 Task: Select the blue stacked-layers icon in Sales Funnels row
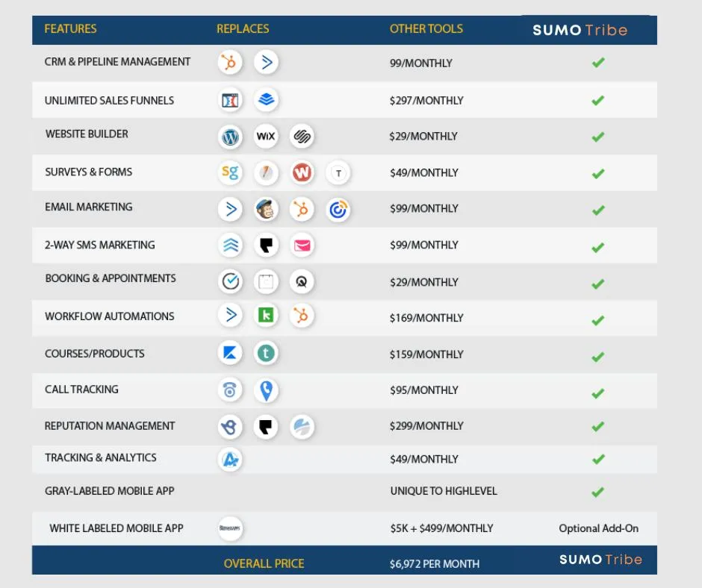coord(266,99)
